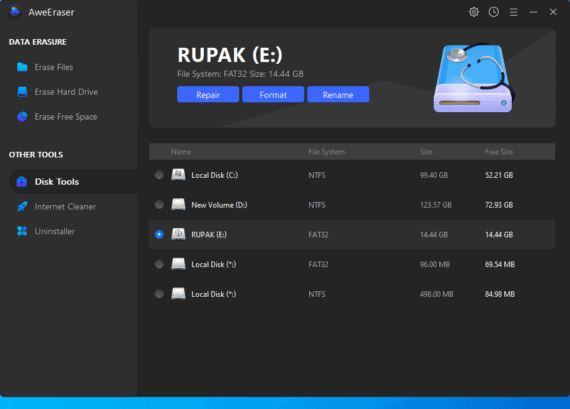
Task: Click the Format button
Action: click(273, 95)
